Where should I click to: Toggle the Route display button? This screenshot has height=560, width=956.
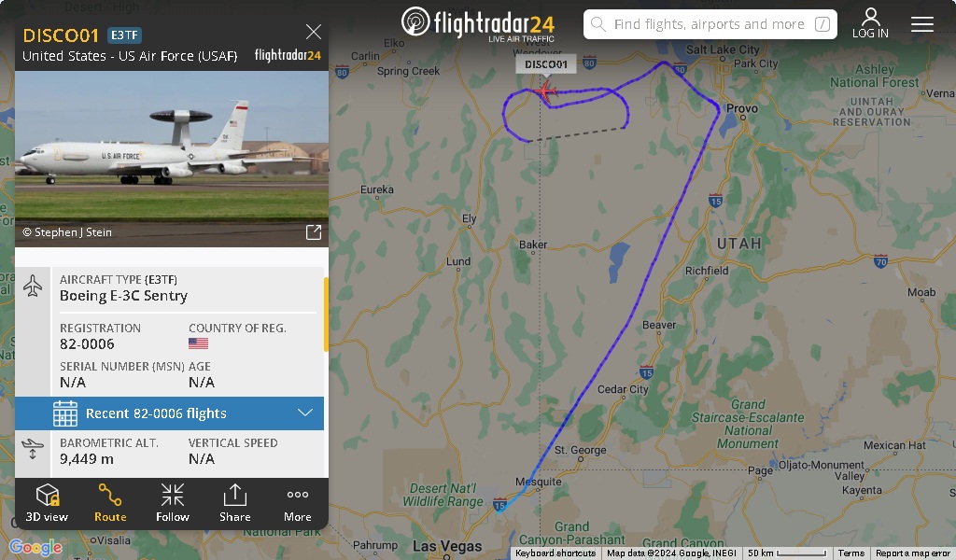pyautogui.click(x=110, y=503)
